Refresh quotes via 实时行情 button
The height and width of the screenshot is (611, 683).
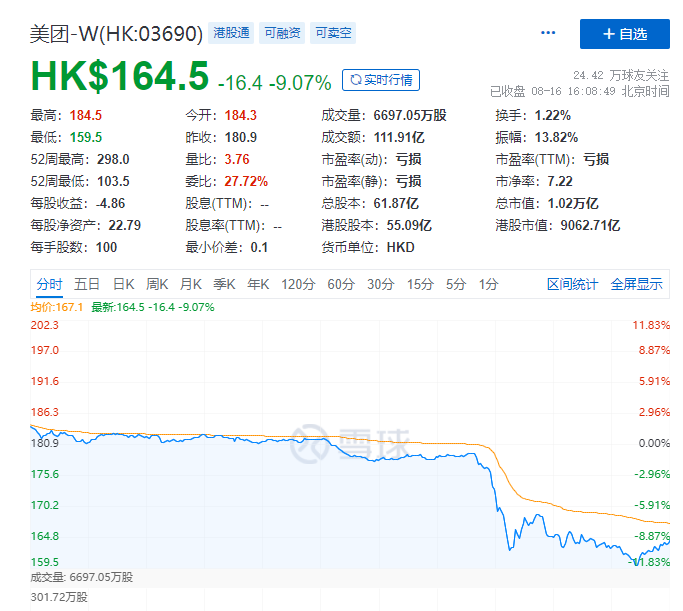pos(381,80)
